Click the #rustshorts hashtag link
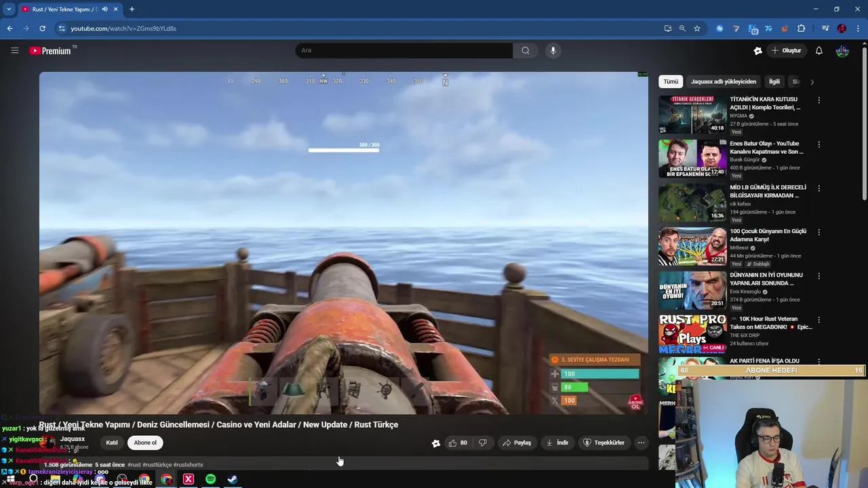This screenshot has width=868, height=488. point(188,465)
